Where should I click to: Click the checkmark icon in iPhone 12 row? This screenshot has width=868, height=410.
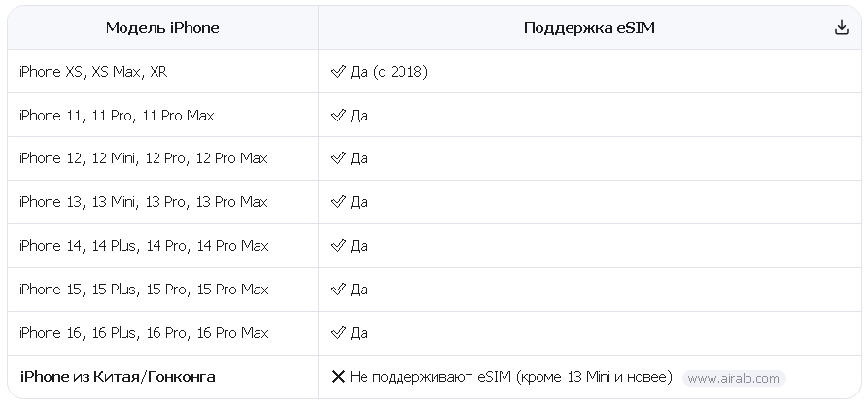(x=338, y=158)
